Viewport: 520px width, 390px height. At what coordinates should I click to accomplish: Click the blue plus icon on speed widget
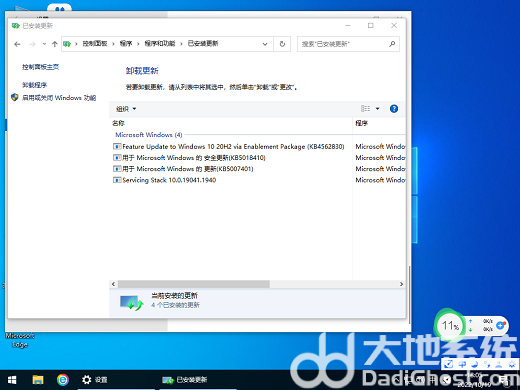[500, 325]
